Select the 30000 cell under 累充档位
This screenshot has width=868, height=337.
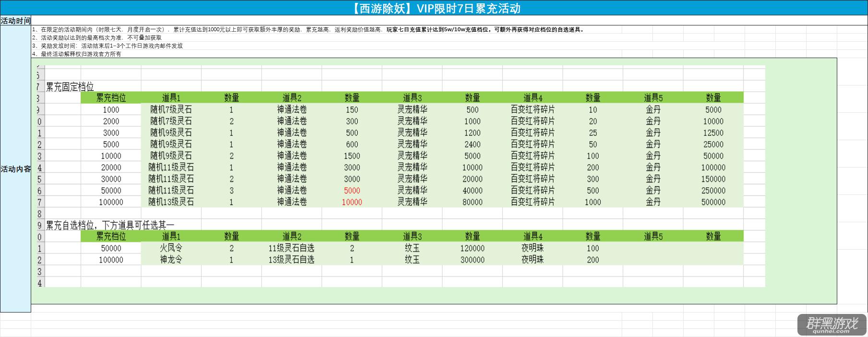(111, 179)
